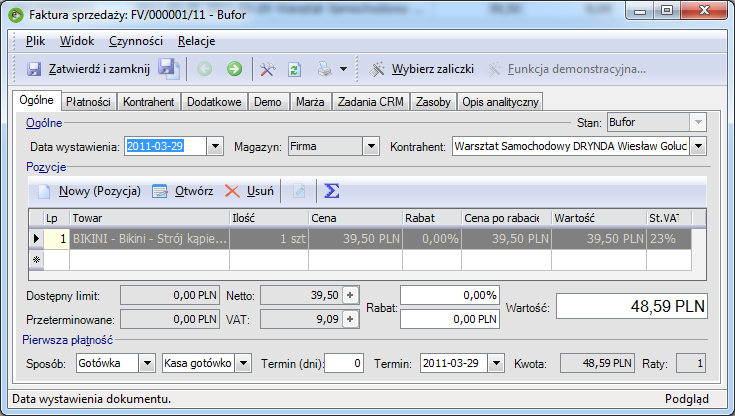Click the Towar column header

click(x=150, y=218)
